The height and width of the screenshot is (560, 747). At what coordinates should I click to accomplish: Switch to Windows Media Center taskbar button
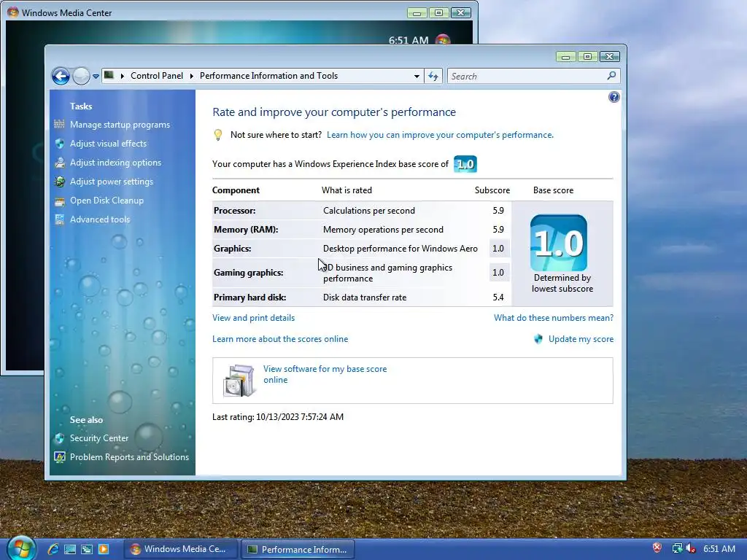coord(179,549)
